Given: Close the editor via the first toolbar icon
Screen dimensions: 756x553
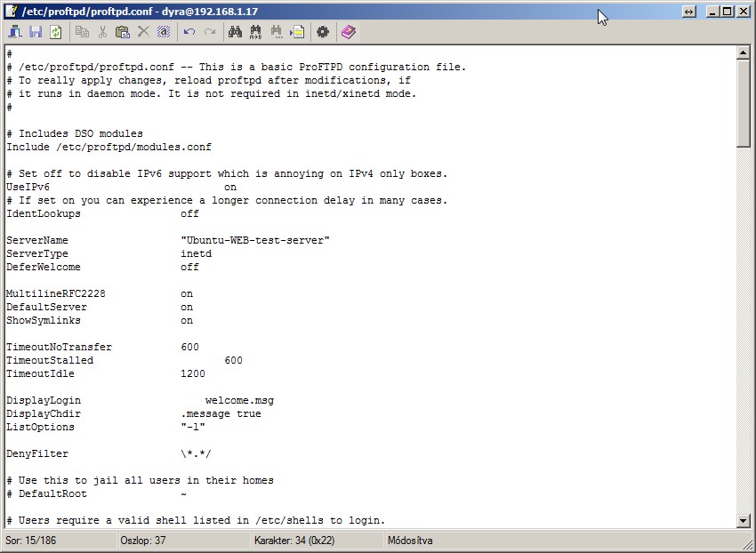Looking at the screenshot, I should 15,32.
